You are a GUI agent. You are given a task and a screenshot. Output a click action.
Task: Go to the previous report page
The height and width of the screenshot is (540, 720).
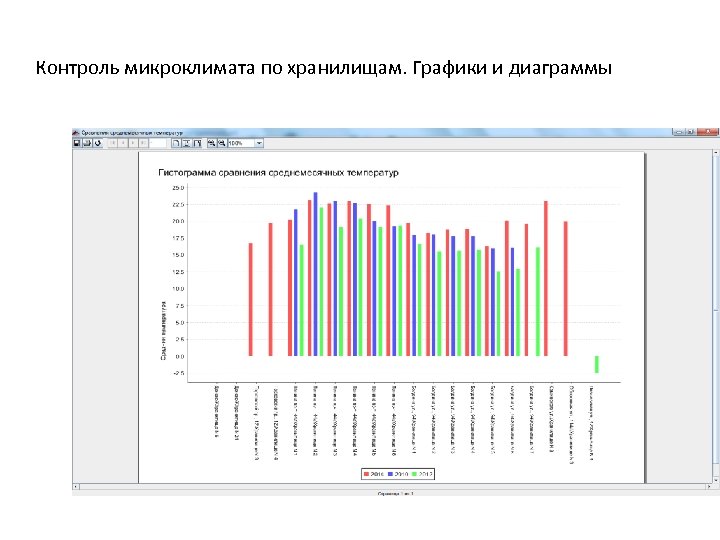123,143
